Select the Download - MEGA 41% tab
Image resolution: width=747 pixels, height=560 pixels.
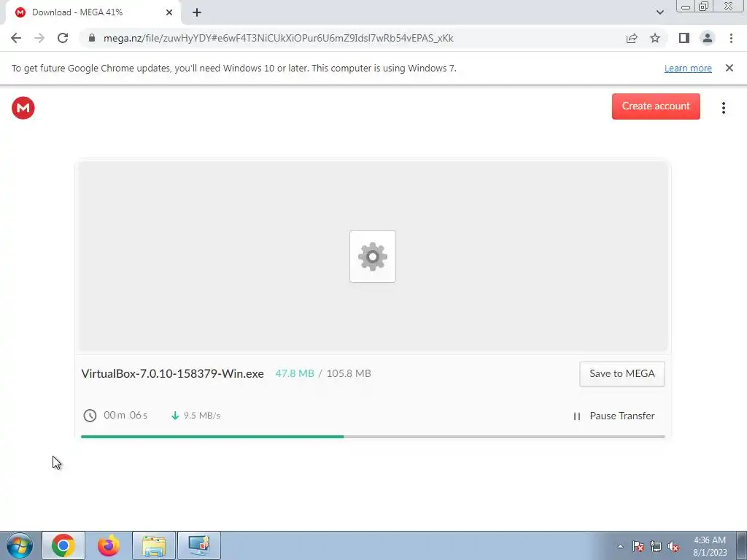tap(93, 12)
